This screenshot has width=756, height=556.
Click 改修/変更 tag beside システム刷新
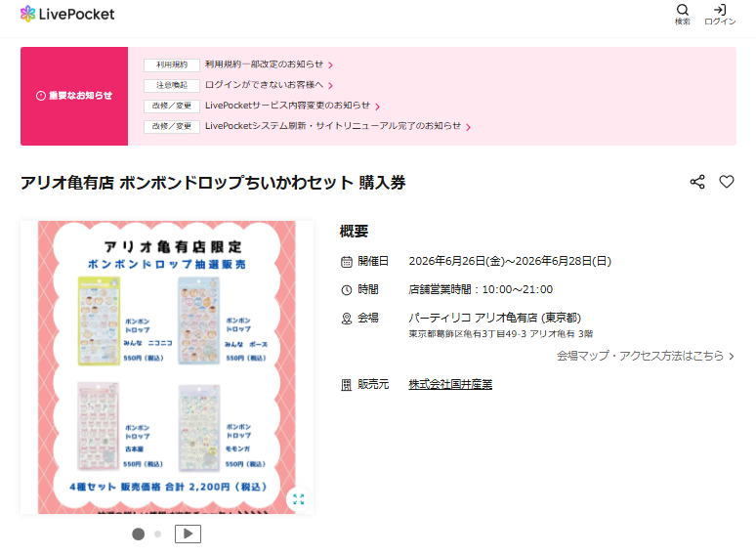[x=172, y=126]
